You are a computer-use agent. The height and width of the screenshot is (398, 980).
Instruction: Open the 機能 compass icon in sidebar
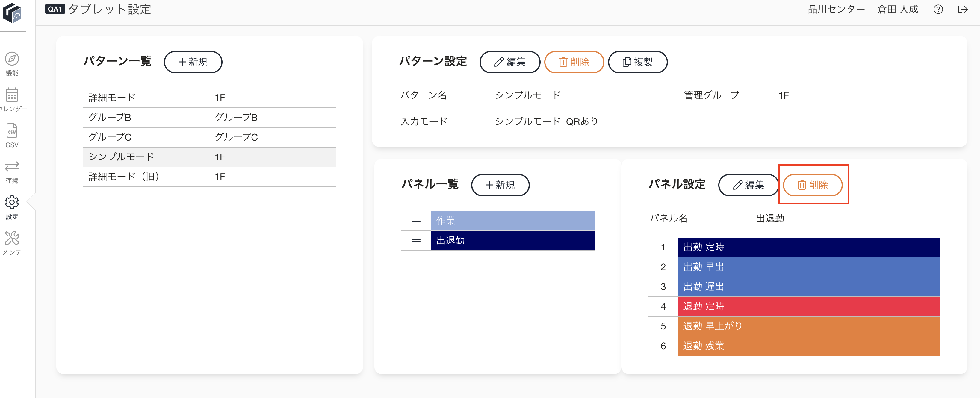pyautogui.click(x=12, y=59)
